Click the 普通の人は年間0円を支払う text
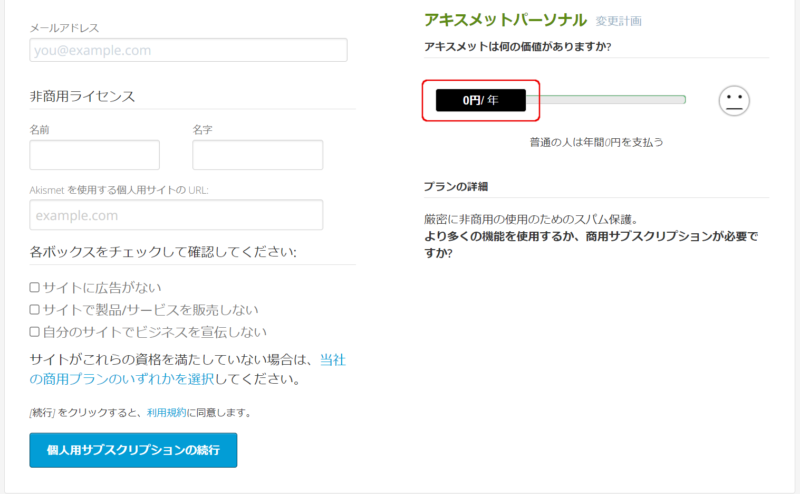Screen dimensions: 800x494 click(x=596, y=142)
